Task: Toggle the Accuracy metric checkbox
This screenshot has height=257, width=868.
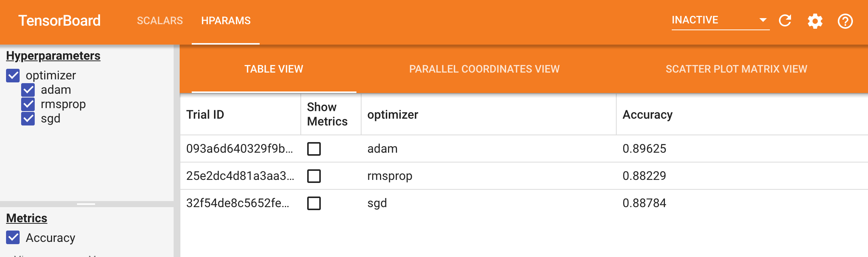Action: 13,238
